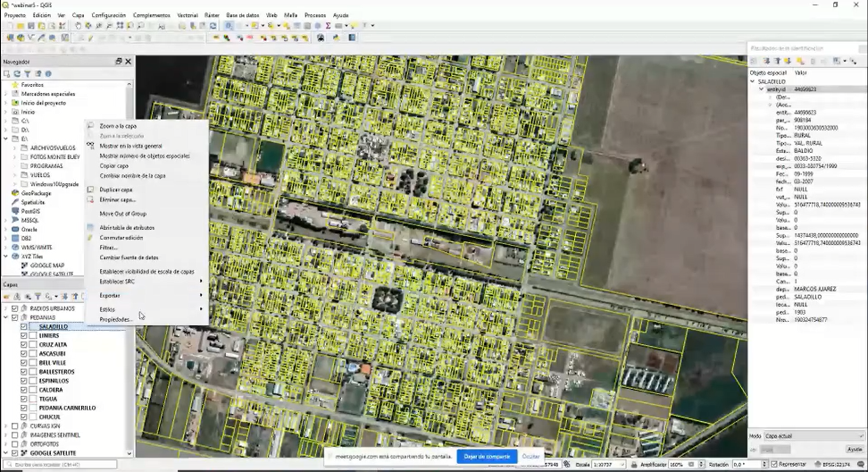The width and height of the screenshot is (868, 472).
Task: Click the Refresh icon in Navegador panel
Action: pyautogui.click(x=17, y=73)
